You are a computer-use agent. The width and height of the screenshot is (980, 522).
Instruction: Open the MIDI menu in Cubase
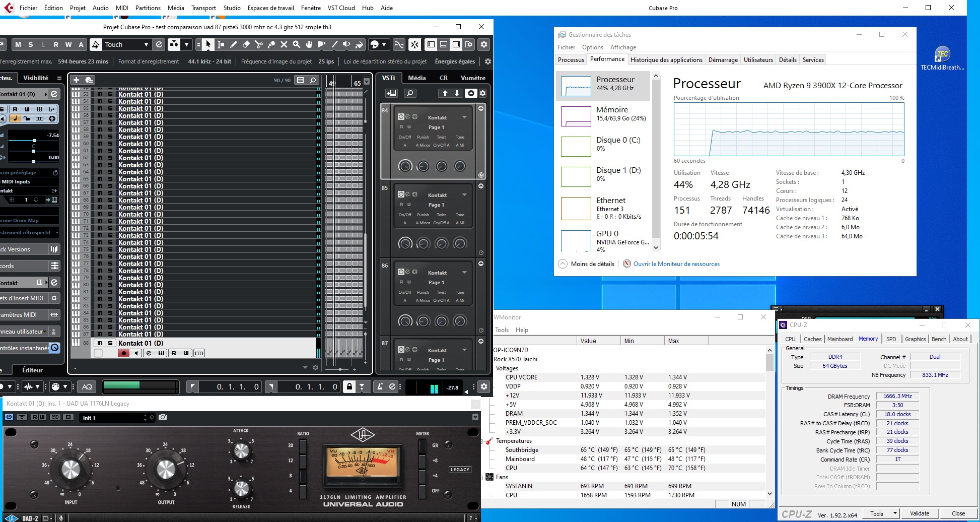121,8
